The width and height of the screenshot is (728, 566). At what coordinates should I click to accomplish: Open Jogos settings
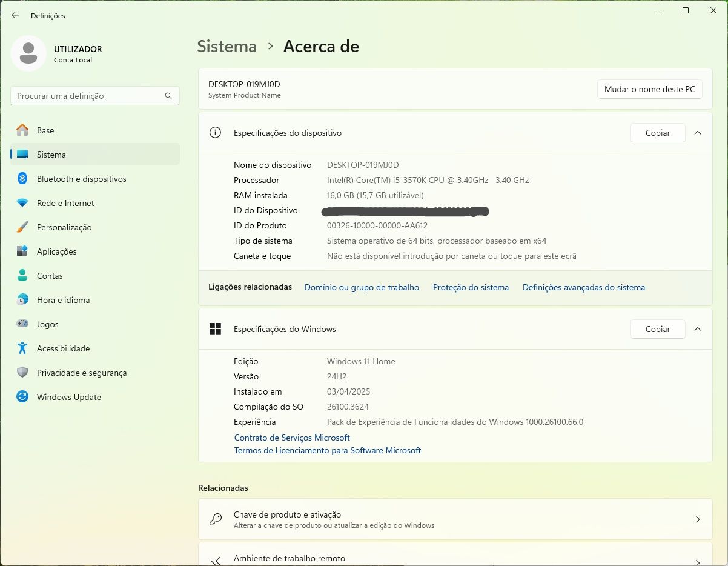95,324
